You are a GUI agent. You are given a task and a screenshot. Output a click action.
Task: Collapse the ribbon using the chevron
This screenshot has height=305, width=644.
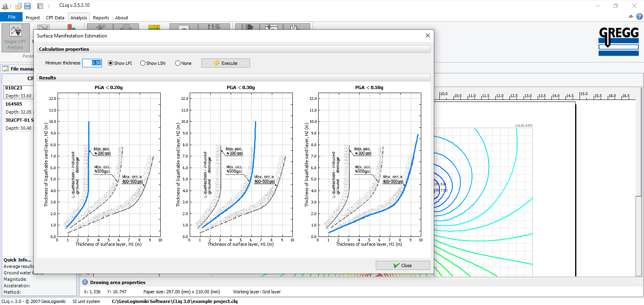click(631, 17)
